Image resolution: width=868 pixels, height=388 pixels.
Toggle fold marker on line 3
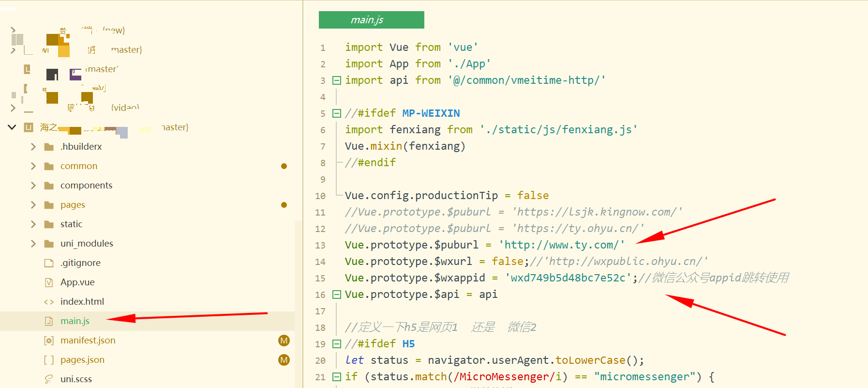pos(337,80)
